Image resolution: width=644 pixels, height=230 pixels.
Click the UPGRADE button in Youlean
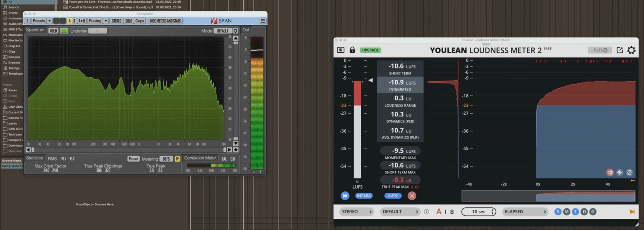point(371,50)
